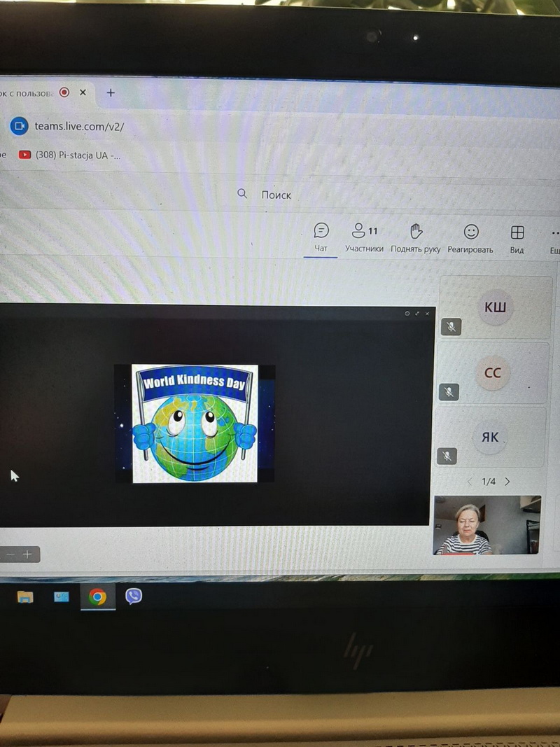Close the current Teams browser tab
This screenshot has height=747, width=560.
pos(83,92)
